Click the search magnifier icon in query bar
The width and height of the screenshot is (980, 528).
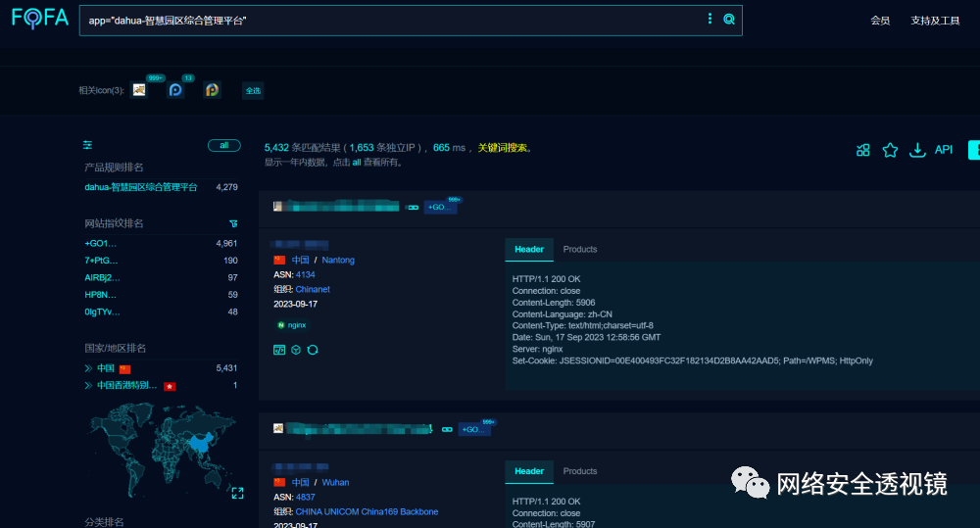click(729, 20)
